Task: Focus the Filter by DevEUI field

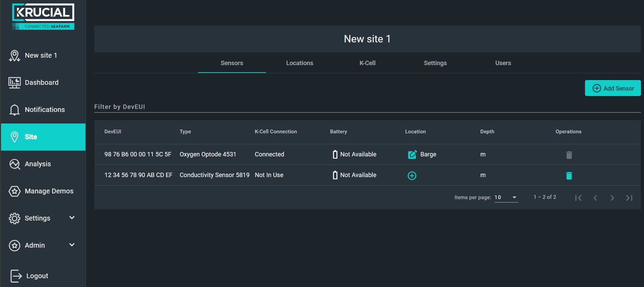Action: click(x=368, y=107)
